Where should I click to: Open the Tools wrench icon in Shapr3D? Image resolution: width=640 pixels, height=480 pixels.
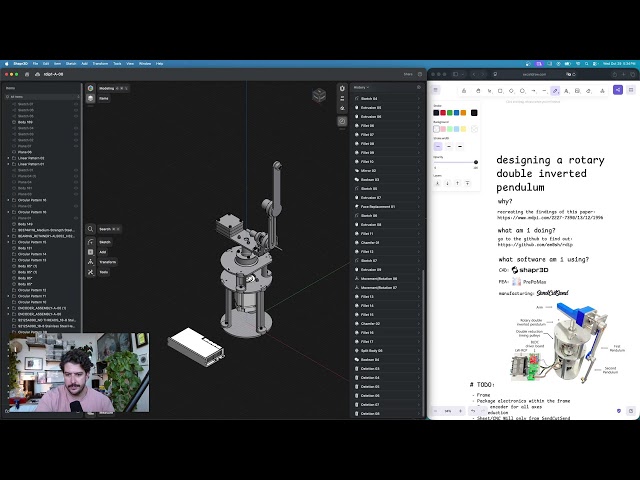click(91, 272)
